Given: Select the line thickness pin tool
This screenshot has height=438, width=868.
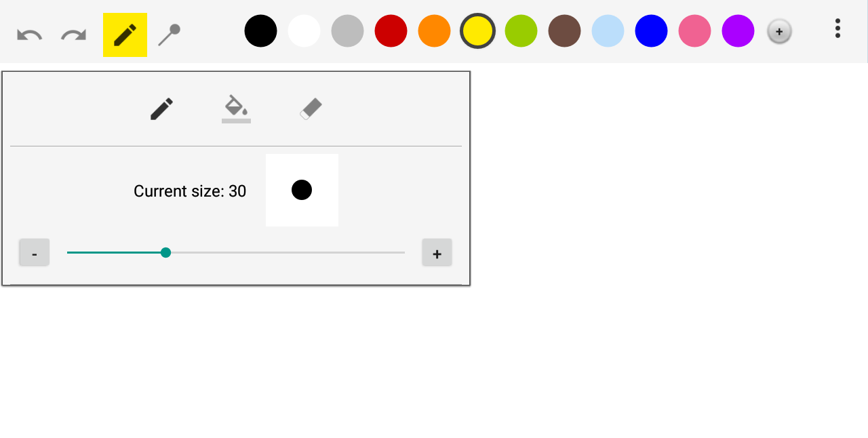Looking at the screenshot, I should tap(169, 35).
